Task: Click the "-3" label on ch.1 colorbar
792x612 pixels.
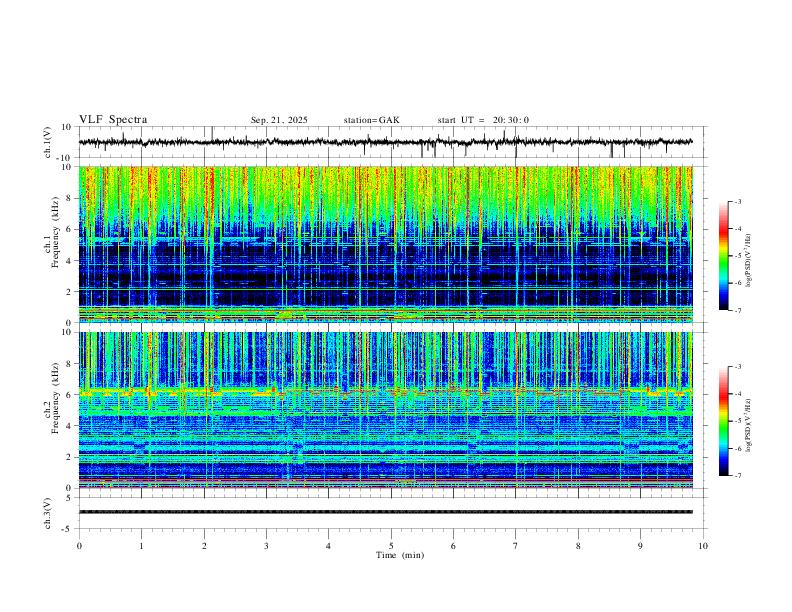Action: pos(738,202)
